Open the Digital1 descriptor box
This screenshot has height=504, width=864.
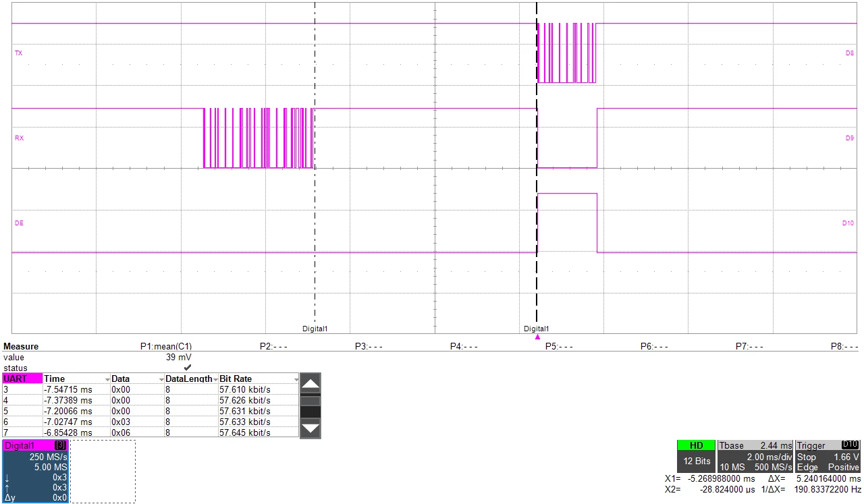(35, 471)
